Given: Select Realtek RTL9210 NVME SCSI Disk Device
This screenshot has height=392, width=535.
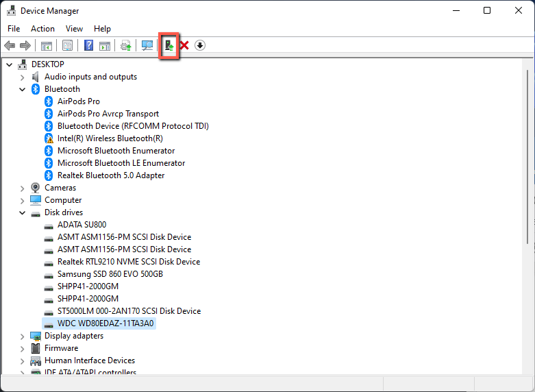Looking at the screenshot, I should click(x=129, y=262).
